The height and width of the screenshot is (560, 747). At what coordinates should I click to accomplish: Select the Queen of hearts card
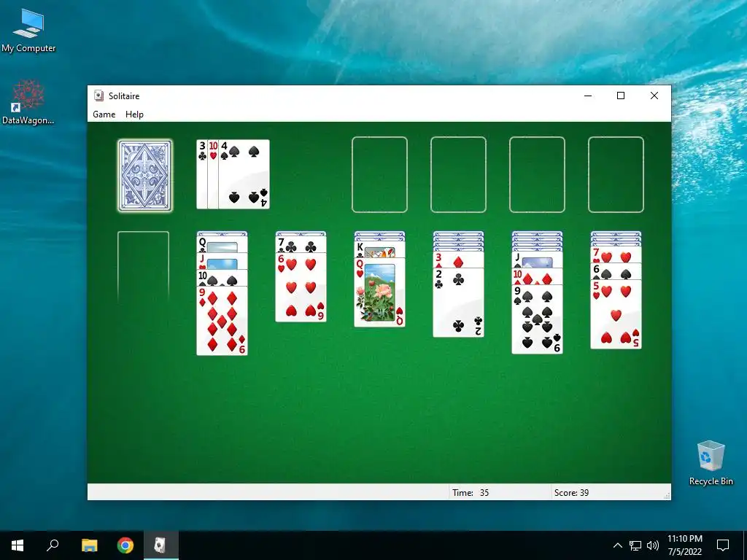(379, 292)
